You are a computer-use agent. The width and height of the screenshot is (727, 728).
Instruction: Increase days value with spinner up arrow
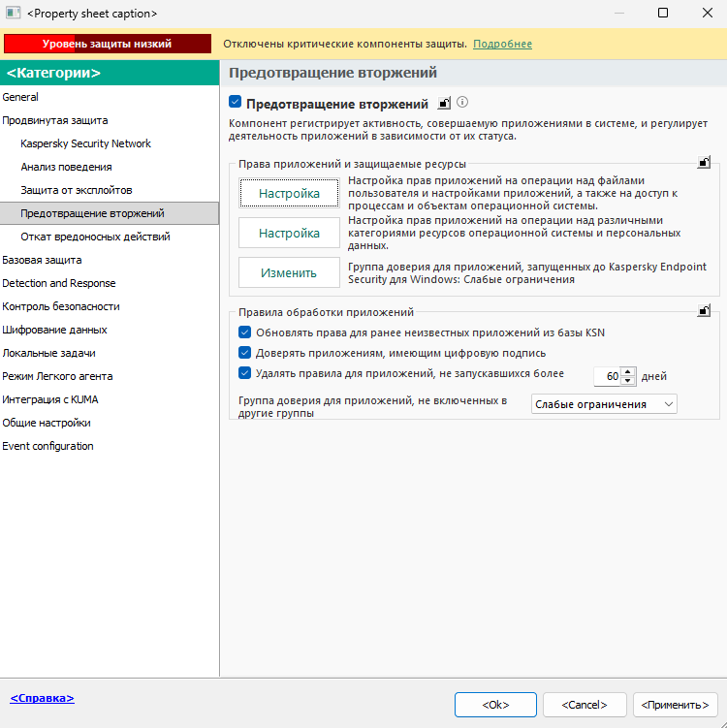pos(628,371)
